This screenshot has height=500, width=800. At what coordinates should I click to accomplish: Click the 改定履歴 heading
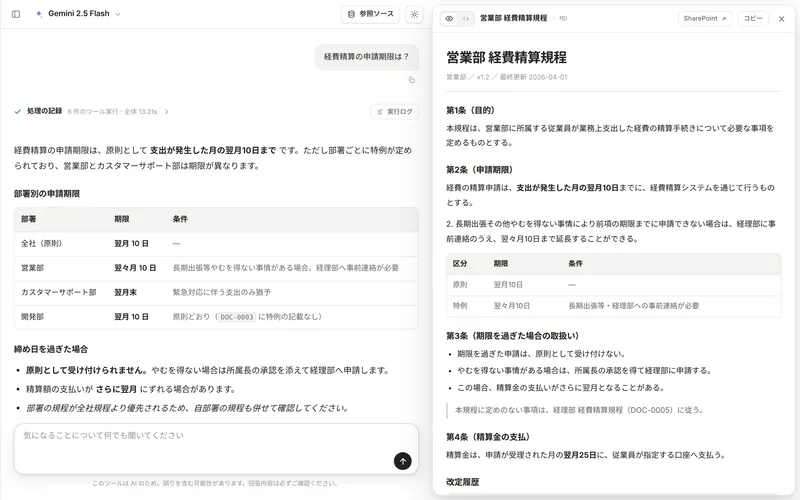462,482
